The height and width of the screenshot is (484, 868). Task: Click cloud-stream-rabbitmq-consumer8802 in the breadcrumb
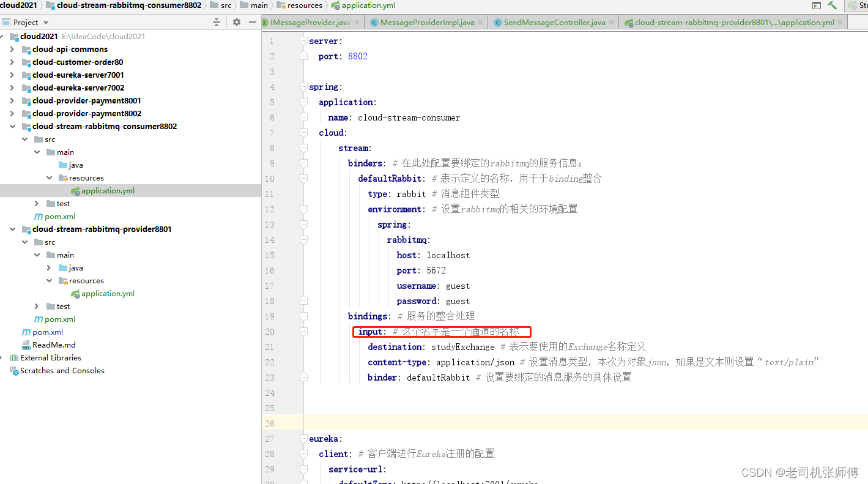pos(124,6)
